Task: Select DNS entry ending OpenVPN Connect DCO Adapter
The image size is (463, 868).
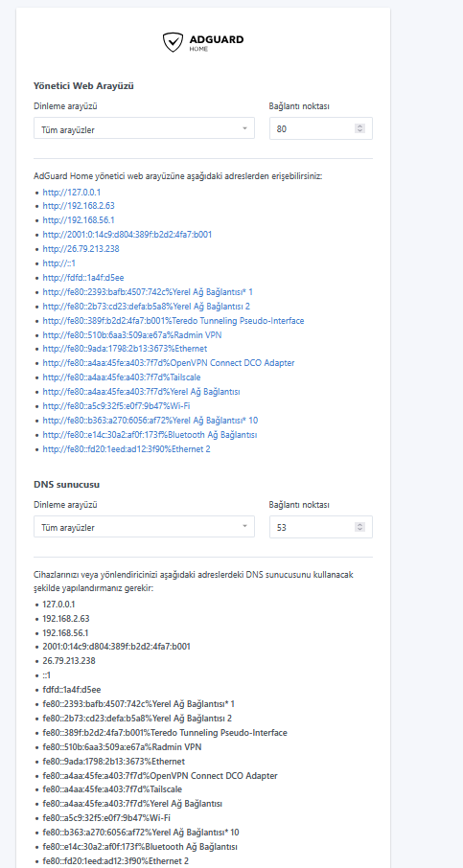Action: coord(160,776)
